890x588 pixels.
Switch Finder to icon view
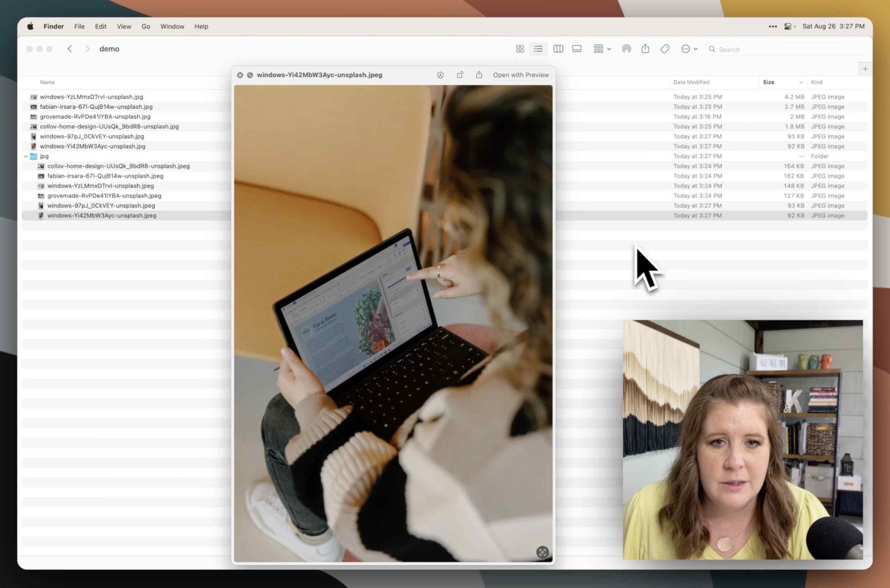520,49
